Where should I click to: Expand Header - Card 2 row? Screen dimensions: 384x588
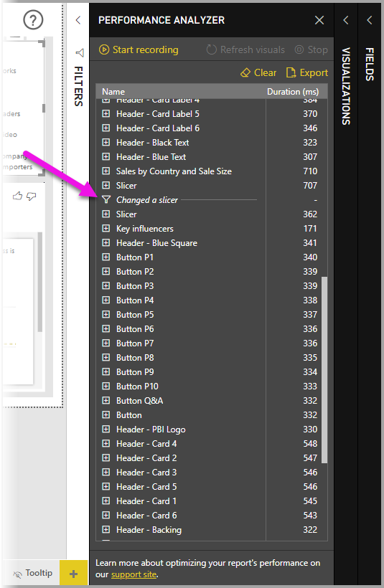click(106, 458)
